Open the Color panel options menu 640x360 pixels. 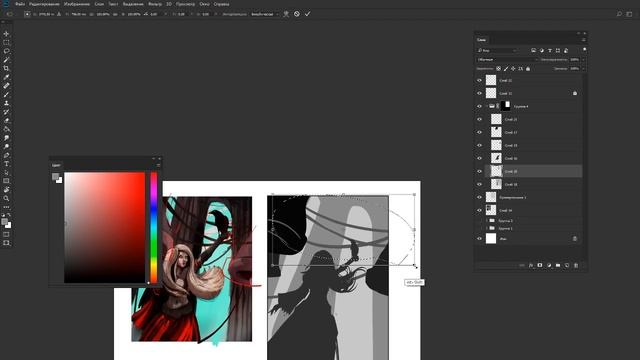point(158,165)
